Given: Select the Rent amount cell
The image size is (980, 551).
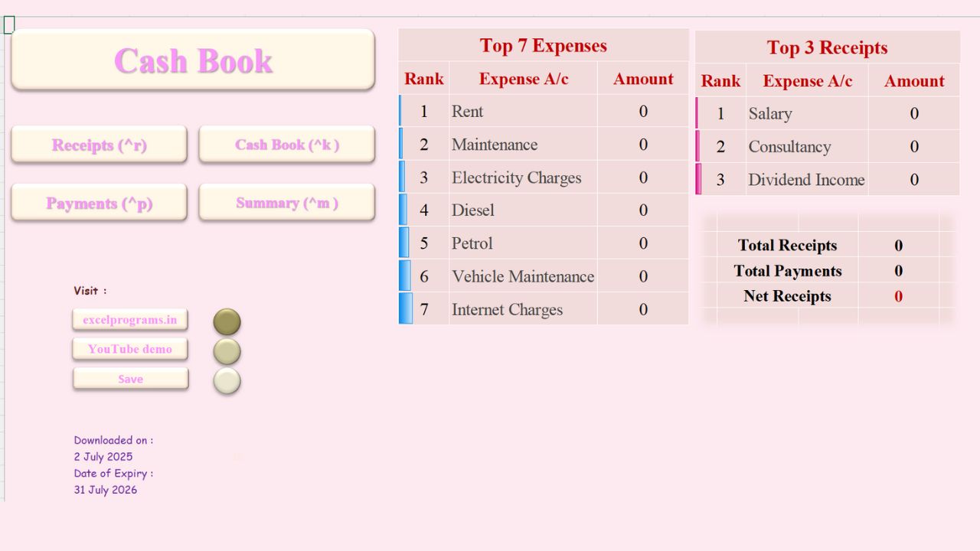Looking at the screenshot, I should tap(643, 111).
